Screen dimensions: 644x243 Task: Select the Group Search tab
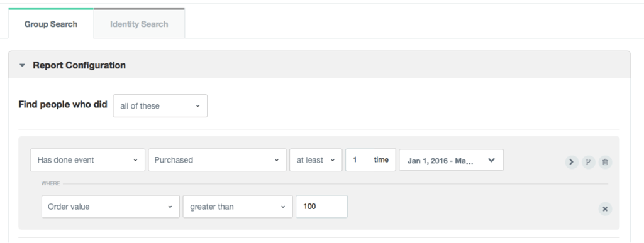point(51,24)
